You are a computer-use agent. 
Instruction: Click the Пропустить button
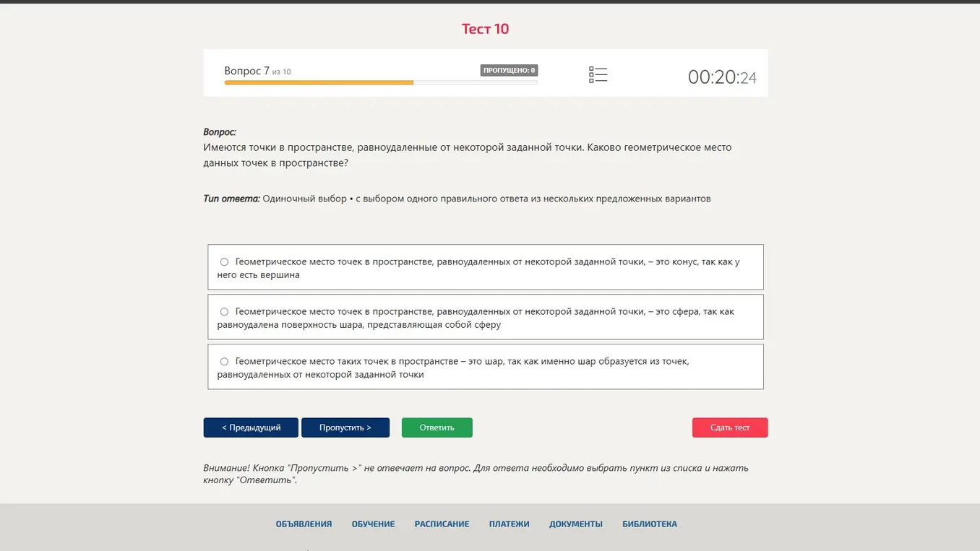click(345, 428)
